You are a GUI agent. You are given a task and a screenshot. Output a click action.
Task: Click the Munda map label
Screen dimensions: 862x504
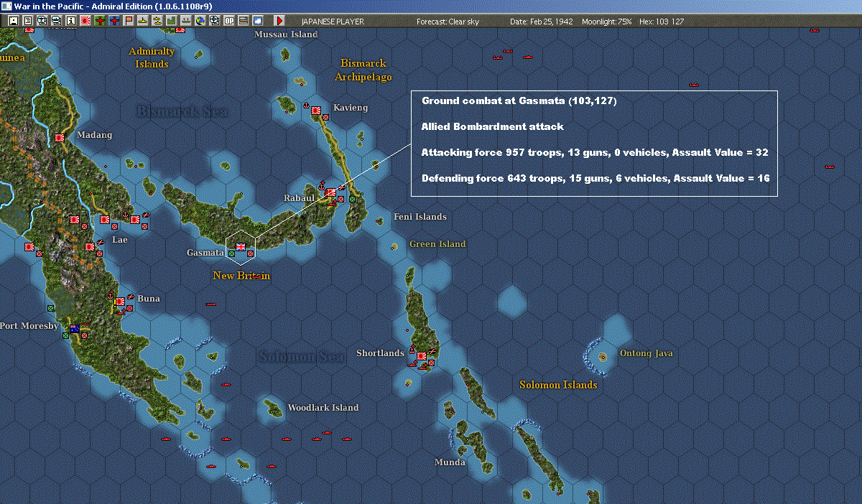click(x=450, y=462)
